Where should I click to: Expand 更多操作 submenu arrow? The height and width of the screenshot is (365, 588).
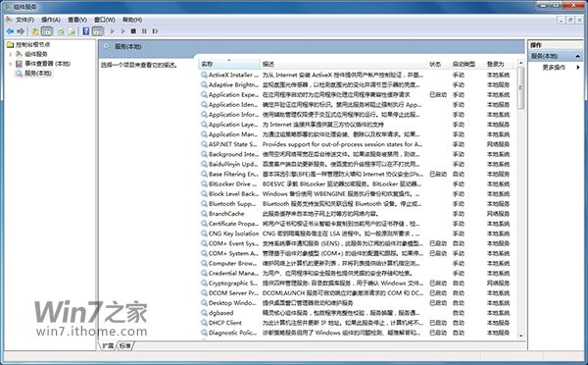pyautogui.click(x=578, y=68)
